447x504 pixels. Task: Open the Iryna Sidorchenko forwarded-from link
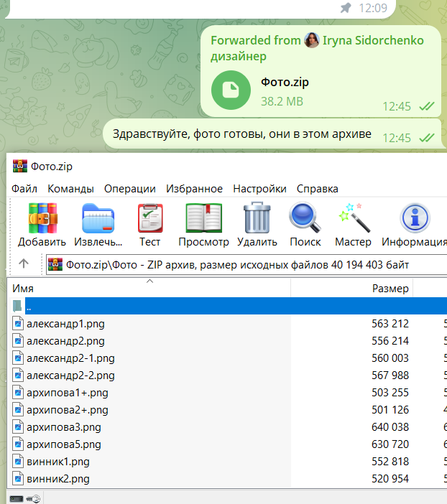click(373, 40)
